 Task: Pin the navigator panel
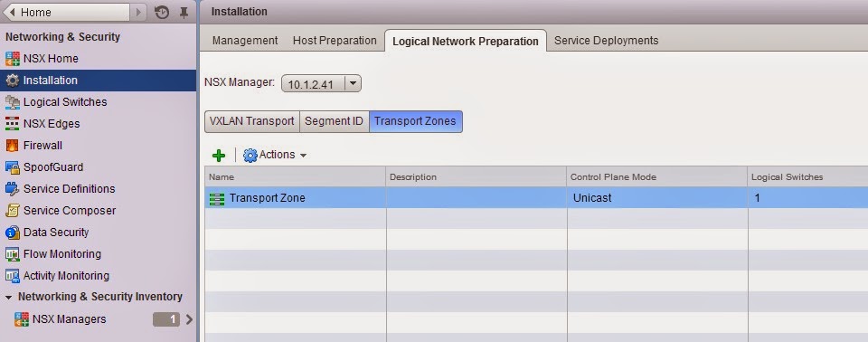pyautogui.click(x=184, y=12)
